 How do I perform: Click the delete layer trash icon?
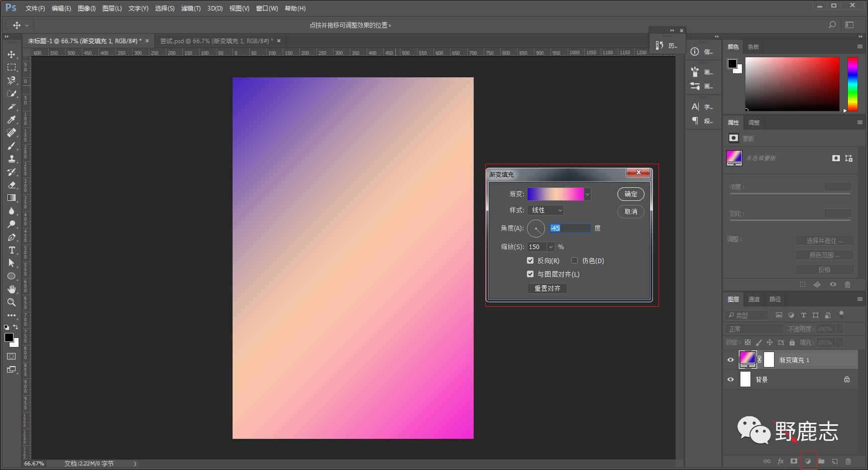click(848, 461)
